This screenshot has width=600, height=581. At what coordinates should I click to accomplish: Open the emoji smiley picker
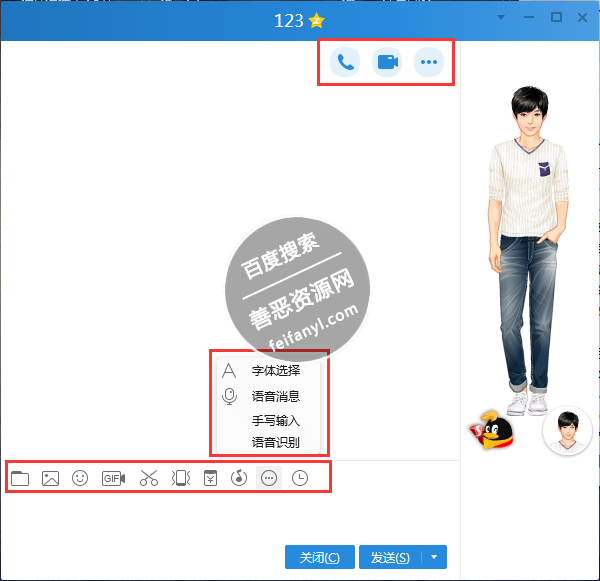[80, 478]
